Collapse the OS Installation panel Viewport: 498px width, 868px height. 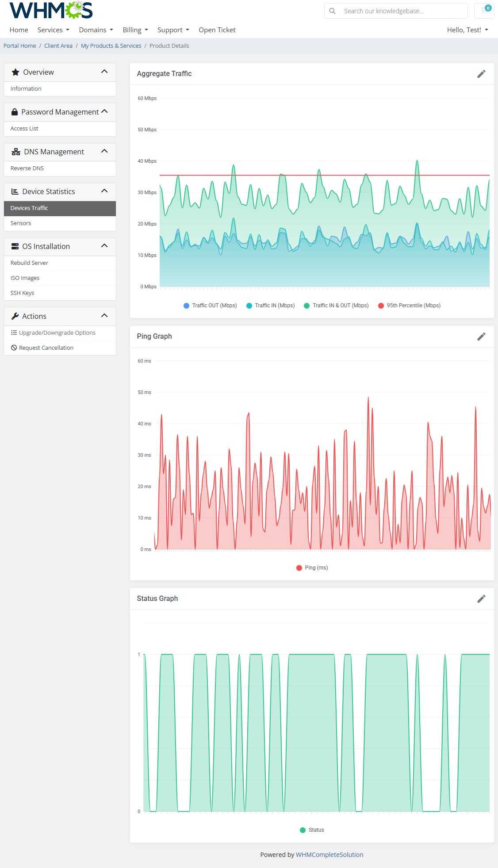pyautogui.click(x=104, y=246)
